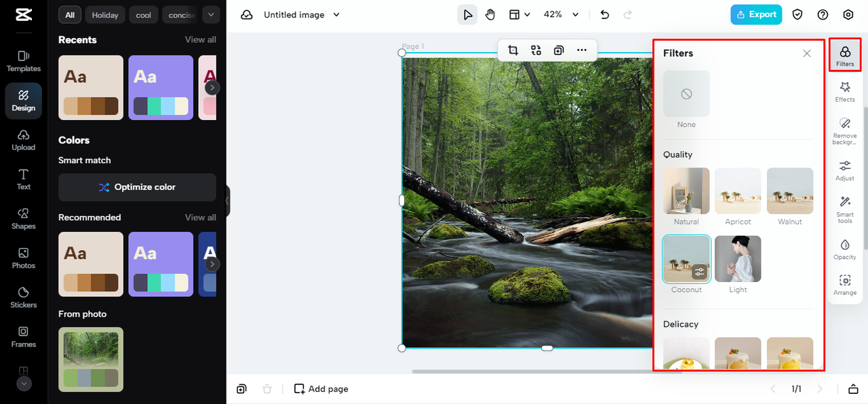Click the Add page button
The width and height of the screenshot is (868, 404).
(x=321, y=389)
